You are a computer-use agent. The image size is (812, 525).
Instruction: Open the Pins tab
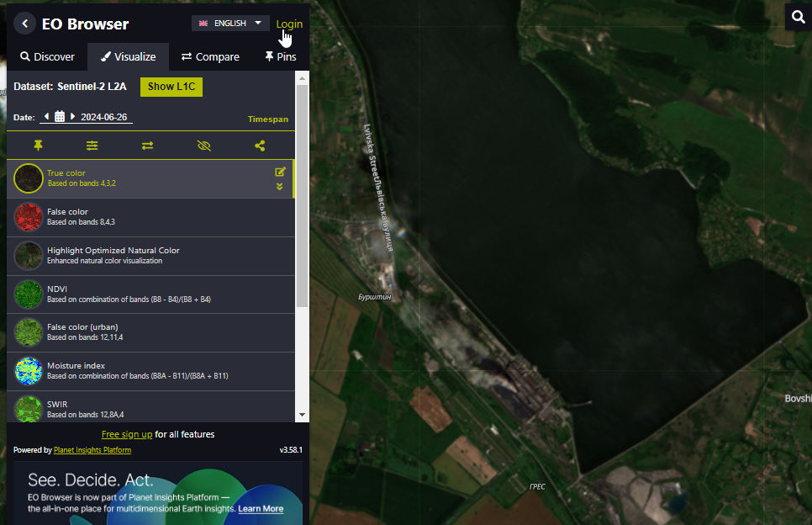pyautogui.click(x=280, y=56)
